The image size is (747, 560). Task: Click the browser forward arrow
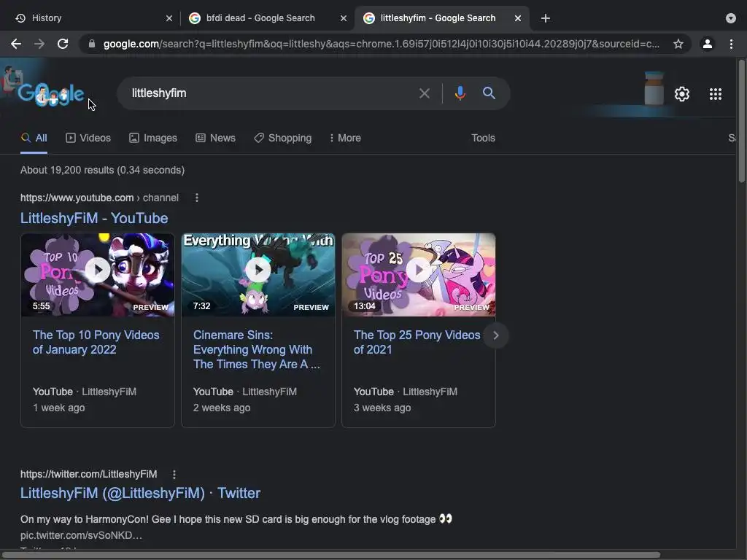click(x=39, y=44)
